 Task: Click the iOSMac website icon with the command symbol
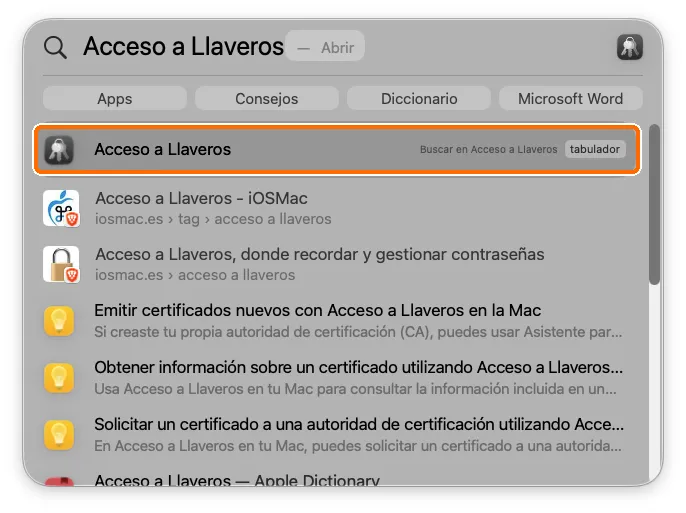pyautogui.click(x=61, y=208)
